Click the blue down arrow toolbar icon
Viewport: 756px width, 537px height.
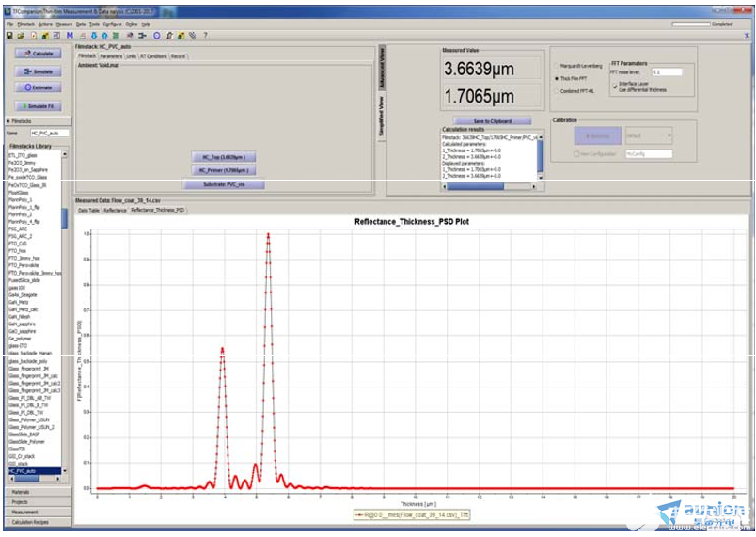coord(93,35)
